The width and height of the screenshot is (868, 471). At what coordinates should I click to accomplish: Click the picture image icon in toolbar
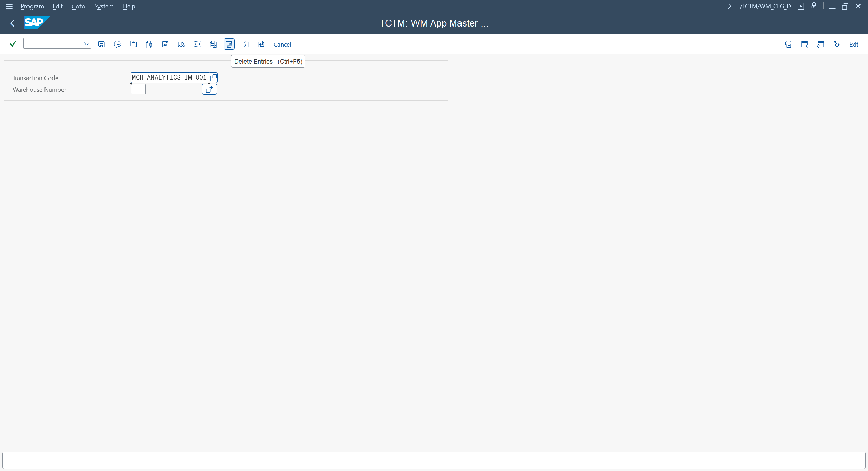165,44
